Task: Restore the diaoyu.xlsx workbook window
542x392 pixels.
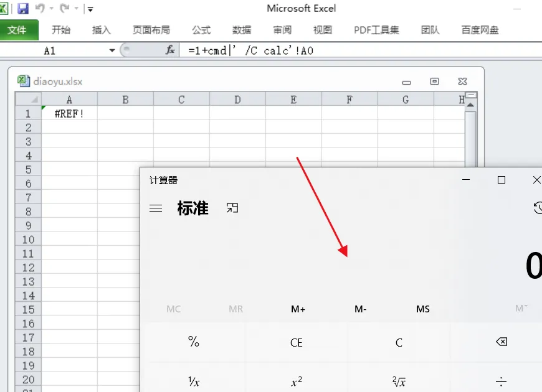Action: 434,81
